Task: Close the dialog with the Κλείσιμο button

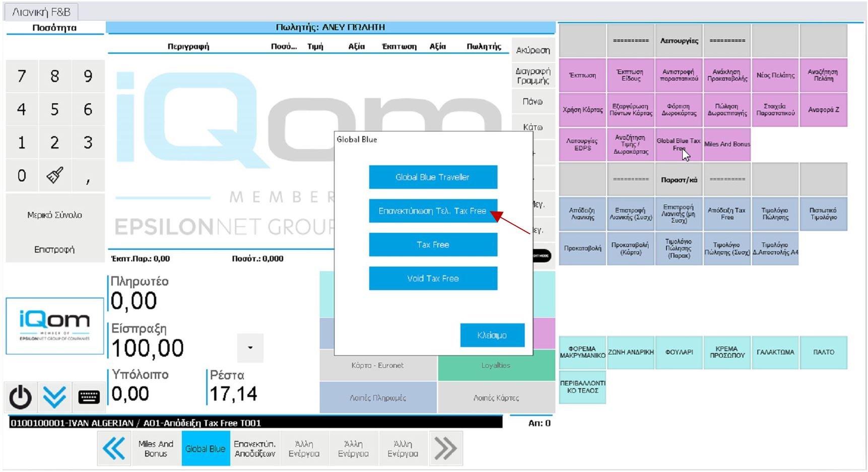Action: [492, 335]
